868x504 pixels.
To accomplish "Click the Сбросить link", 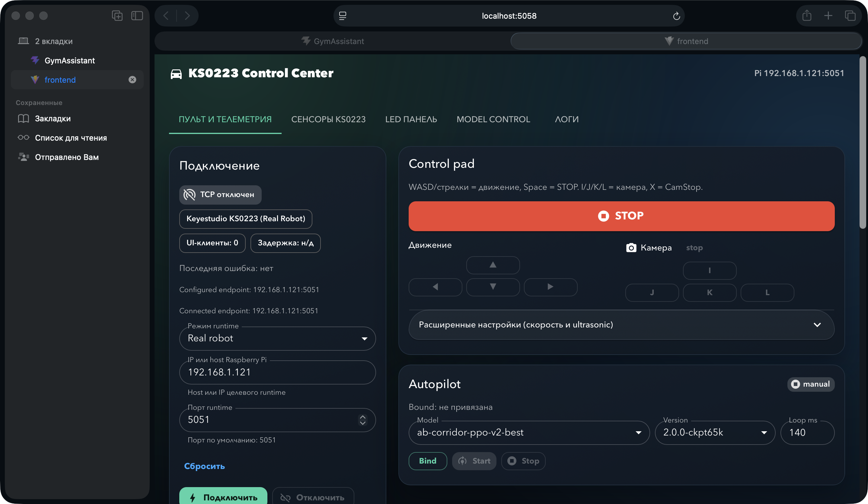I will coord(204,466).
